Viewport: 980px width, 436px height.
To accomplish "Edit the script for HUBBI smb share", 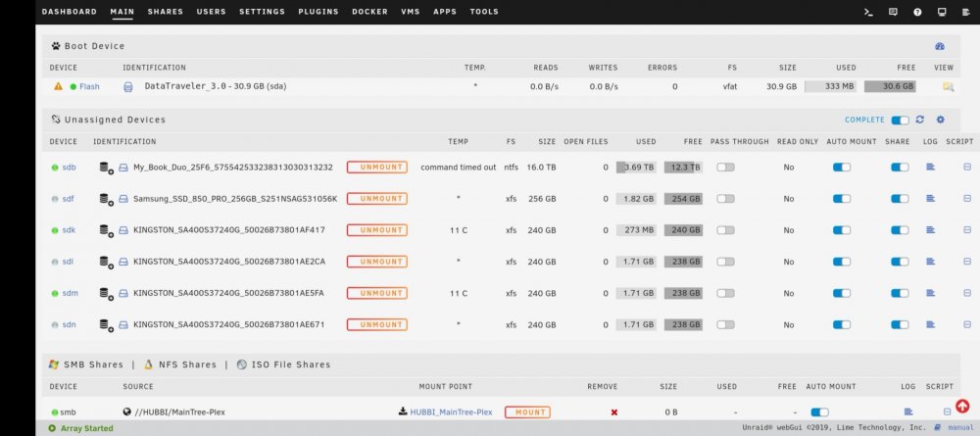I will (947, 412).
